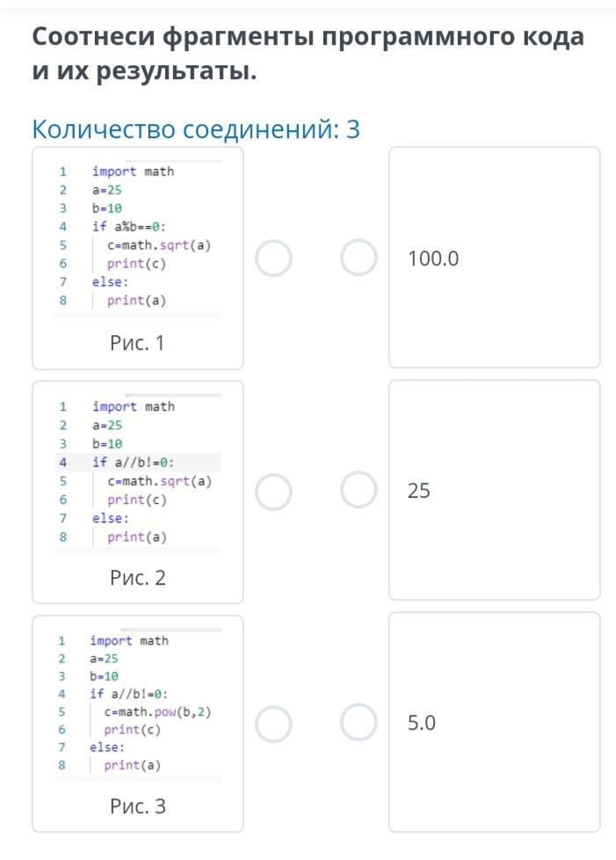The image size is (616, 860).
Task: Click the 5.0 answer text
Action: pyautogui.click(x=422, y=723)
